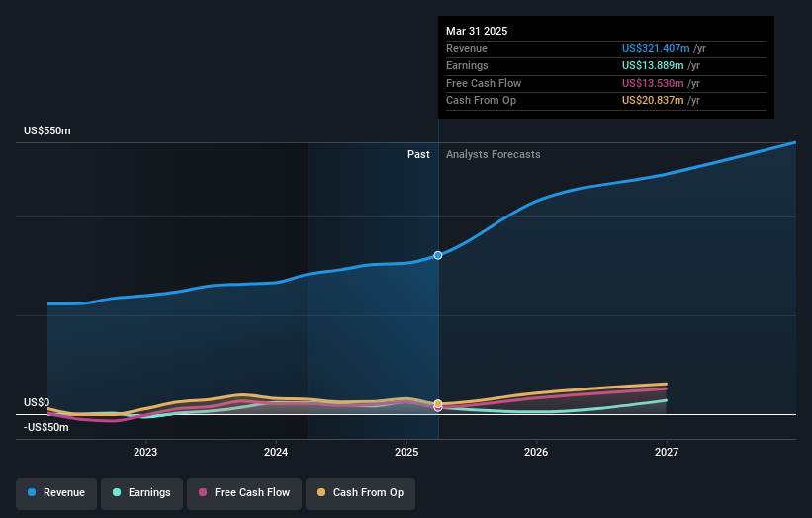Click the US$321.407m revenue value
812x518 pixels.
click(x=656, y=48)
